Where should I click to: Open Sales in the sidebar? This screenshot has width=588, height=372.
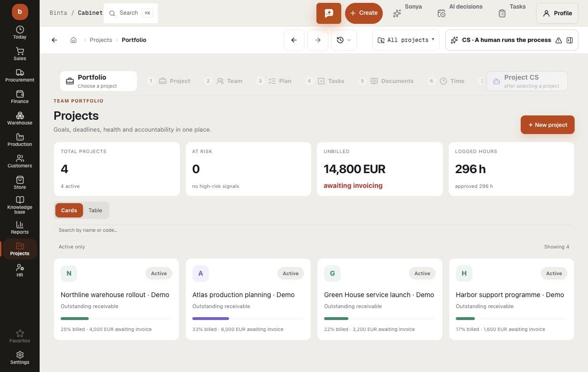pyautogui.click(x=20, y=54)
